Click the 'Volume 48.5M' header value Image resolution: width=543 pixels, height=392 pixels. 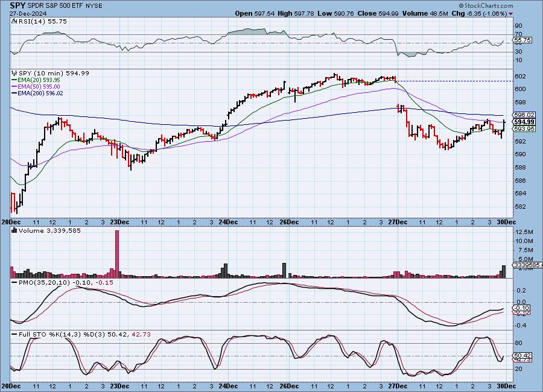[425, 13]
